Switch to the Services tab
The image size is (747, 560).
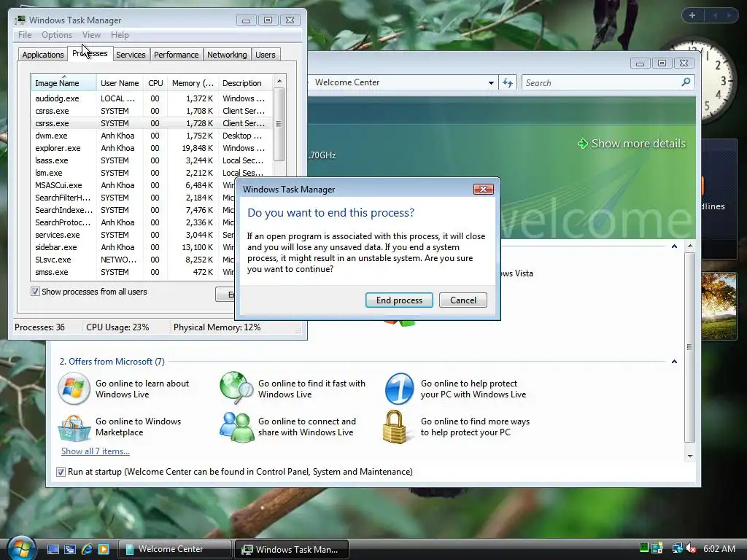coord(131,55)
